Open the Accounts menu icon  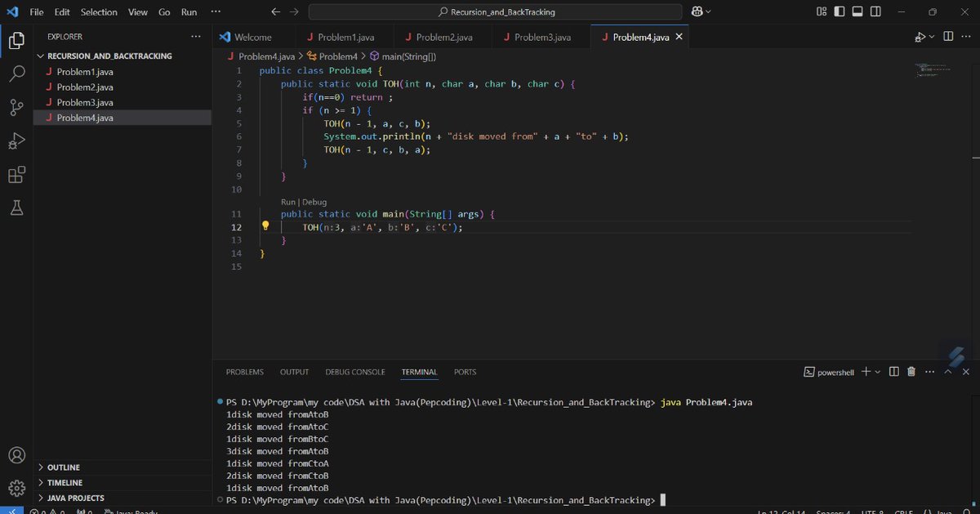16,455
